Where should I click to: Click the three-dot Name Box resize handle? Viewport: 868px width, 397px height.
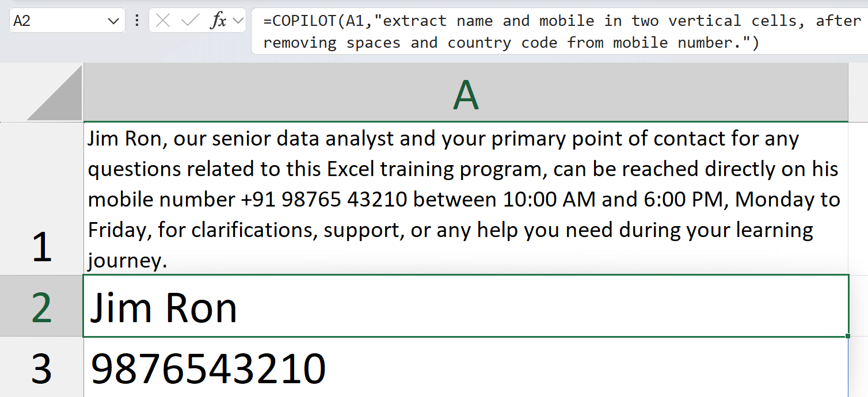tap(137, 21)
